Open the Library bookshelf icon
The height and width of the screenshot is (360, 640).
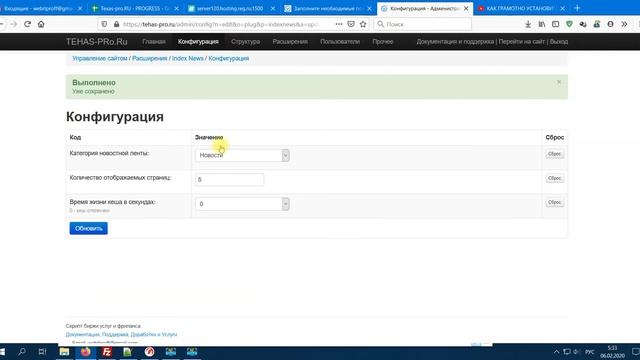(x=542, y=24)
